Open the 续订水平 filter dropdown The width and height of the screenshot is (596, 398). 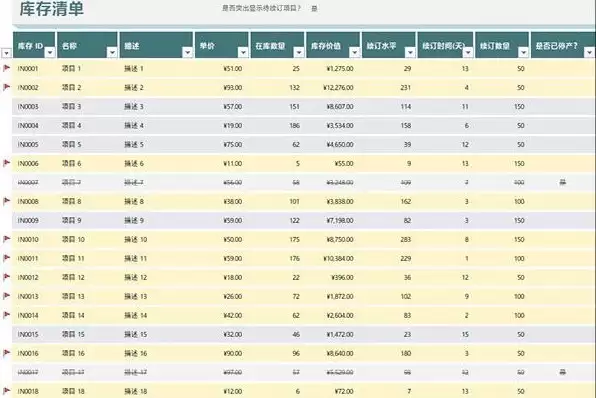coord(410,52)
